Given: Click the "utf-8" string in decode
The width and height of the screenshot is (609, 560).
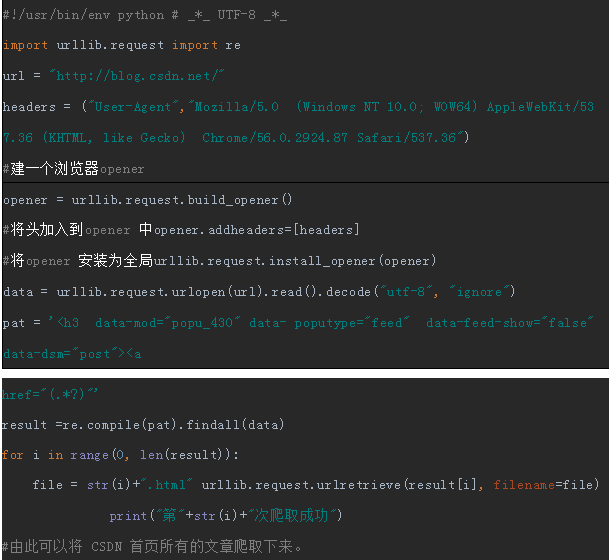Looking at the screenshot, I should coord(405,291).
